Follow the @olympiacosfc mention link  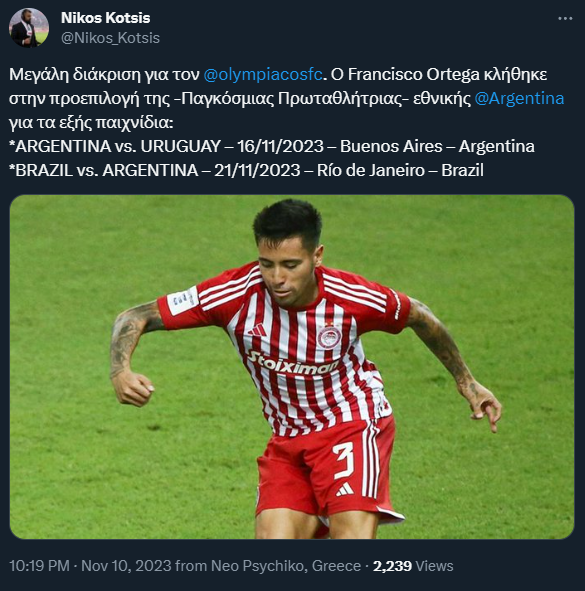tap(263, 75)
